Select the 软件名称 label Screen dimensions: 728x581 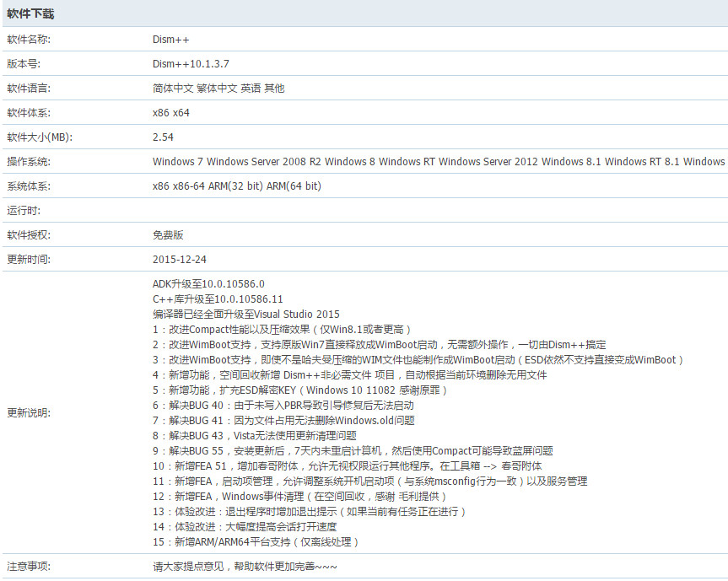29,40
